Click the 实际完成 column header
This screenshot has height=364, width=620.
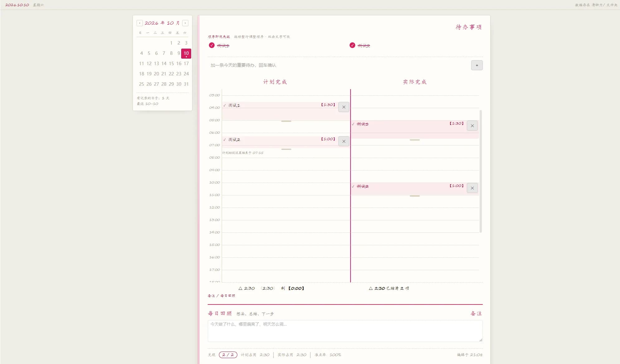[414, 82]
